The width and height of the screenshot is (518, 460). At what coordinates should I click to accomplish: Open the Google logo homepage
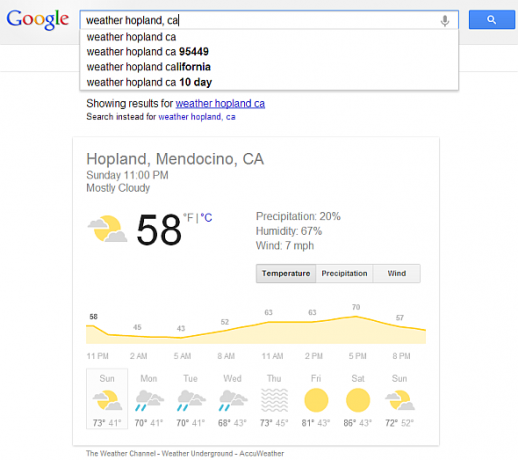38,20
